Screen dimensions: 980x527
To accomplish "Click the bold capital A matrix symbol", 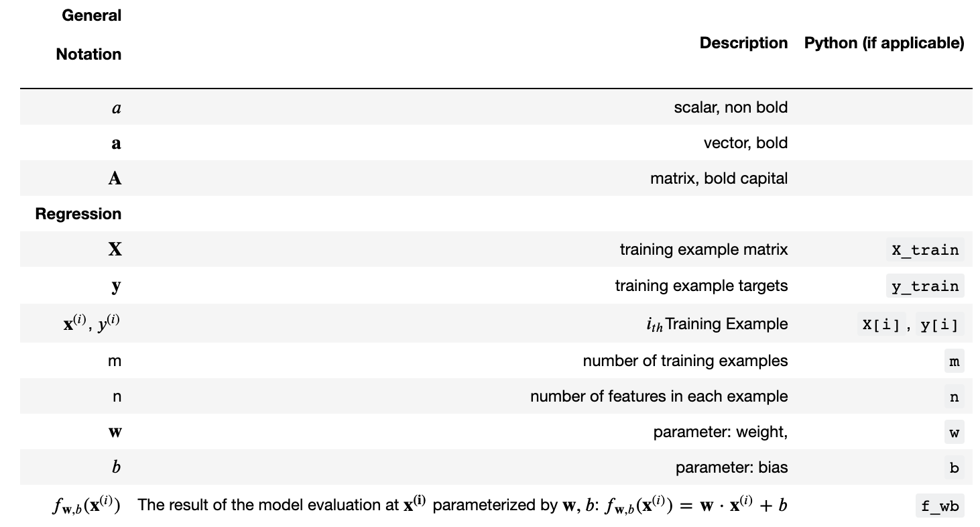I will point(115,178).
